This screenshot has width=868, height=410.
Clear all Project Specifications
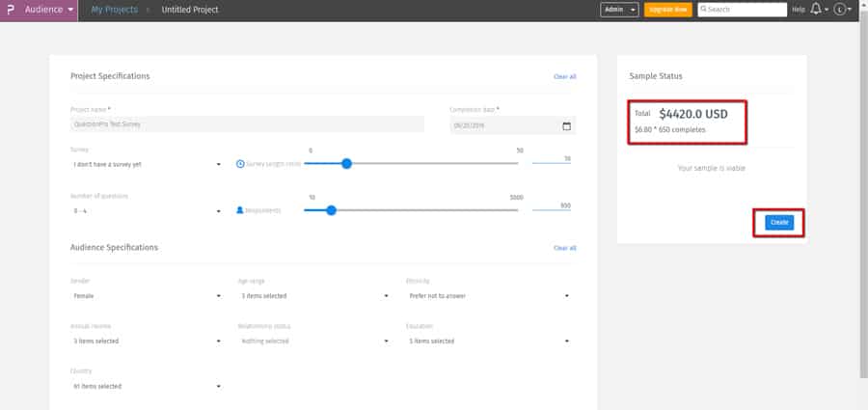(564, 76)
